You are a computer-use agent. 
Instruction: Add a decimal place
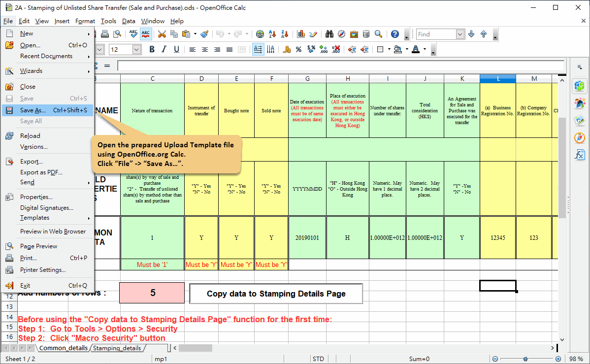tap(324, 49)
